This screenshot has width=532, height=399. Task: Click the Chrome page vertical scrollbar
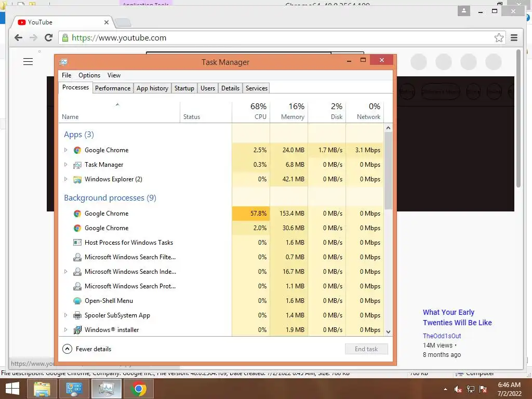(x=518, y=118)
